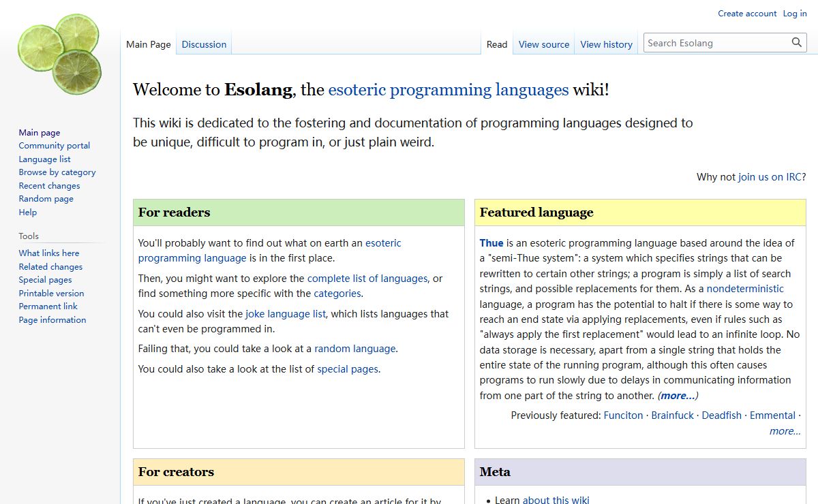Open the View history tab

(607, 44)
